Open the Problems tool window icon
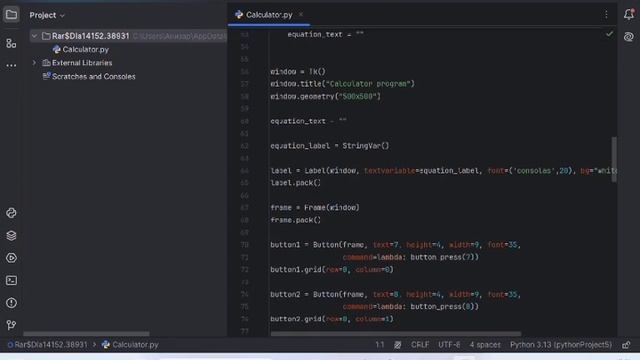The image size is (640, 360). coord(11,303)
